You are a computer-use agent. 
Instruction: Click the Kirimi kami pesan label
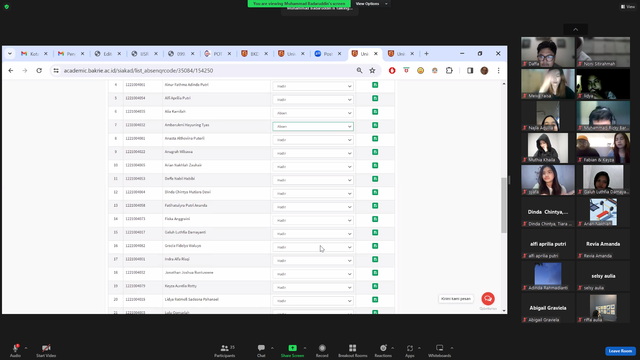[x=456, y=299]
